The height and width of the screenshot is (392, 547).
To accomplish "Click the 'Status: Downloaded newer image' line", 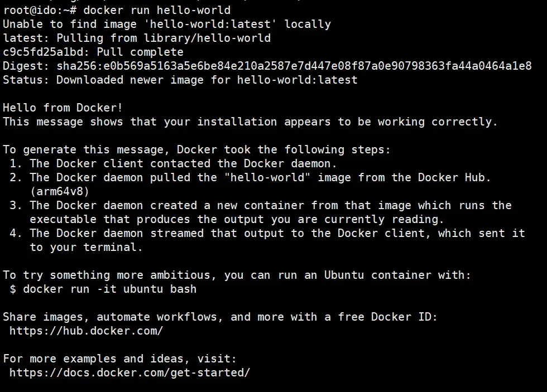I will click(x=180, y=80).
